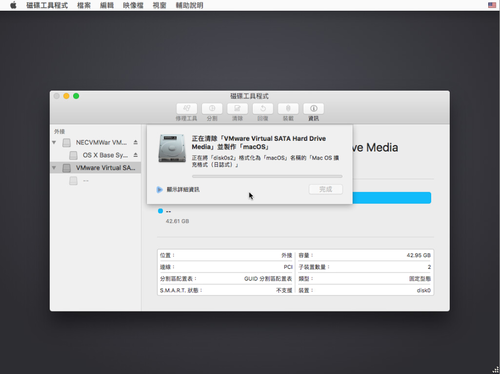500x374 pixels.
Task: Open the 編輯 menu
Action: [x=107, y=5]
